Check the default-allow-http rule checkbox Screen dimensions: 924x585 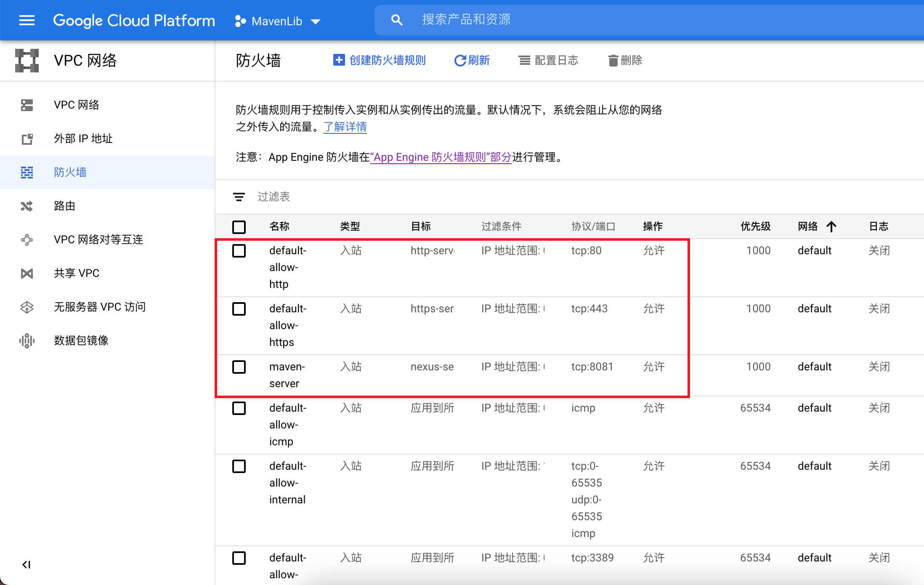[239, 251]
